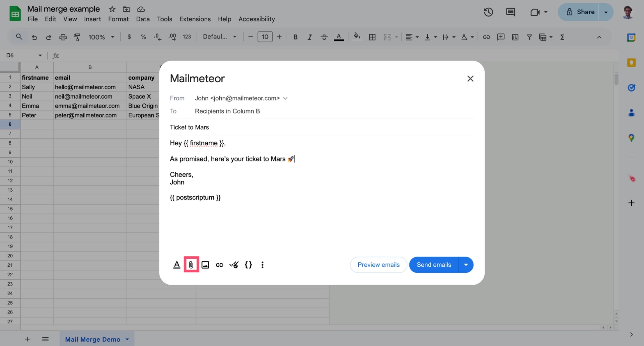The image size is (644, 346).
Task: Click the print icon
Action: [x=63, y=37]
